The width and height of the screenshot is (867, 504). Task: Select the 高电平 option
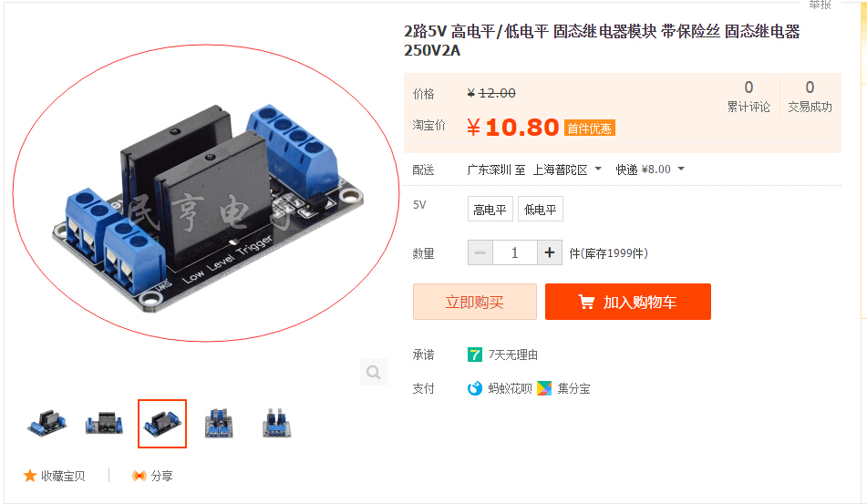point(490,209)
